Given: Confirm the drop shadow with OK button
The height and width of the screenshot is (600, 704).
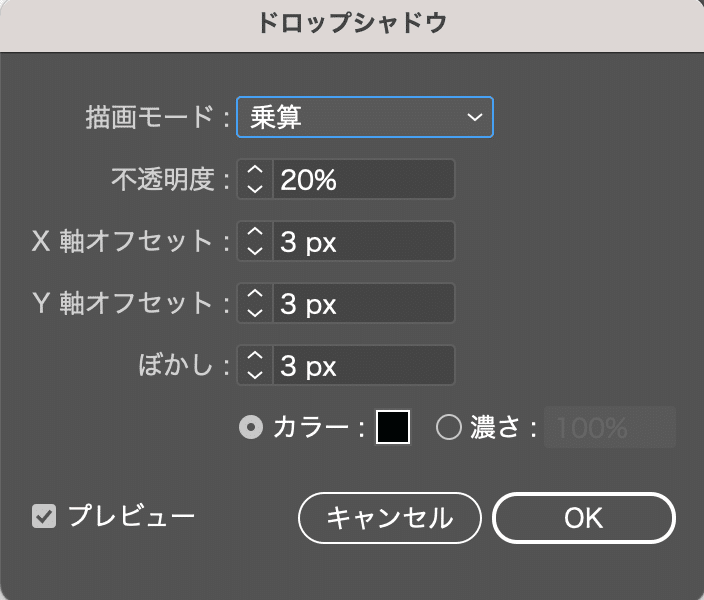Looking at the screenshot, I should 584,518.
